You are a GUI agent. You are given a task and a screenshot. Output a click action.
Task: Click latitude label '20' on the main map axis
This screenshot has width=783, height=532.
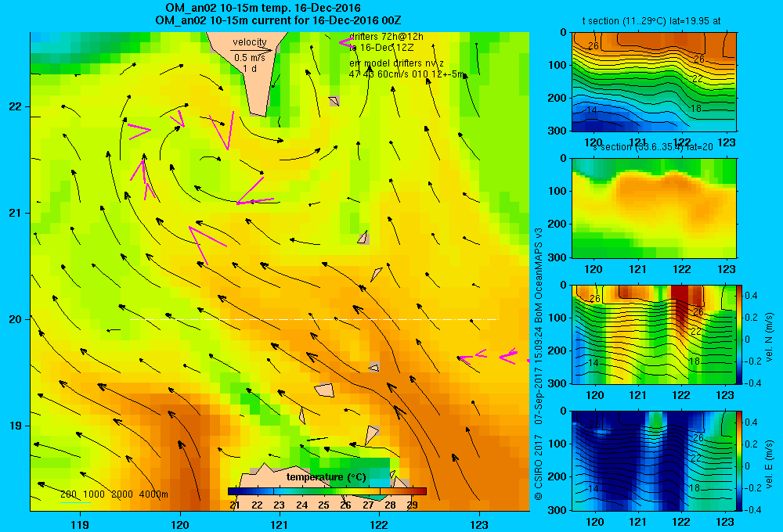click(15, 319)
